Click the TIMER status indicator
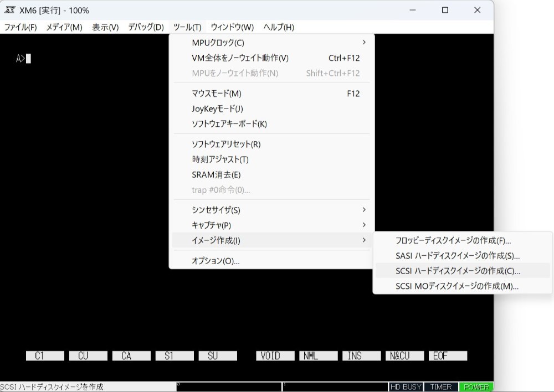This screenshot has height=392, width=554. [440, 386]
